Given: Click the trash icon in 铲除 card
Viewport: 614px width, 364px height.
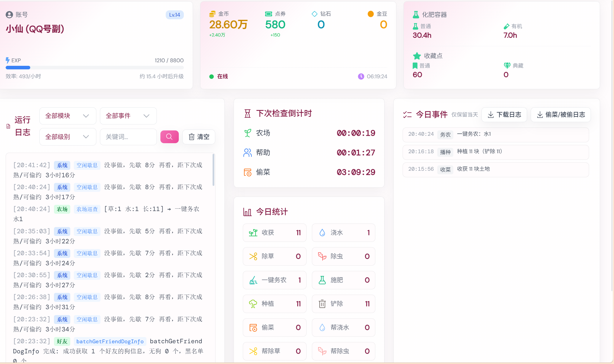Looking at the screenshot, I should pos(322,304).
